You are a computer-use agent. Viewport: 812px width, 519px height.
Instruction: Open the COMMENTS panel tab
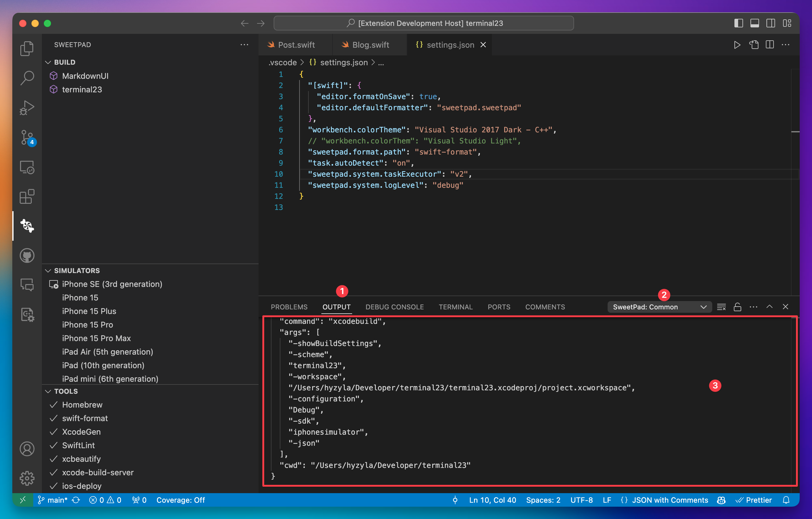coord(545,307)
